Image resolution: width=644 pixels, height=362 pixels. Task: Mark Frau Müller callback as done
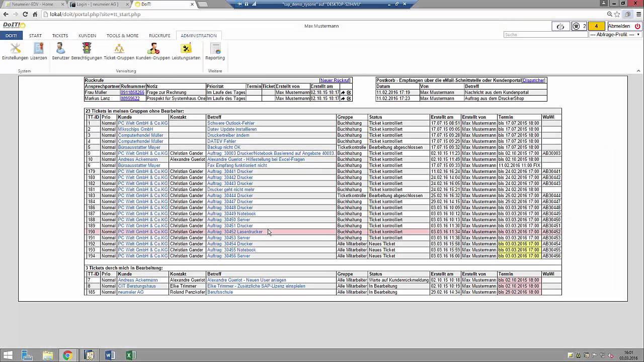click(349, 93)
